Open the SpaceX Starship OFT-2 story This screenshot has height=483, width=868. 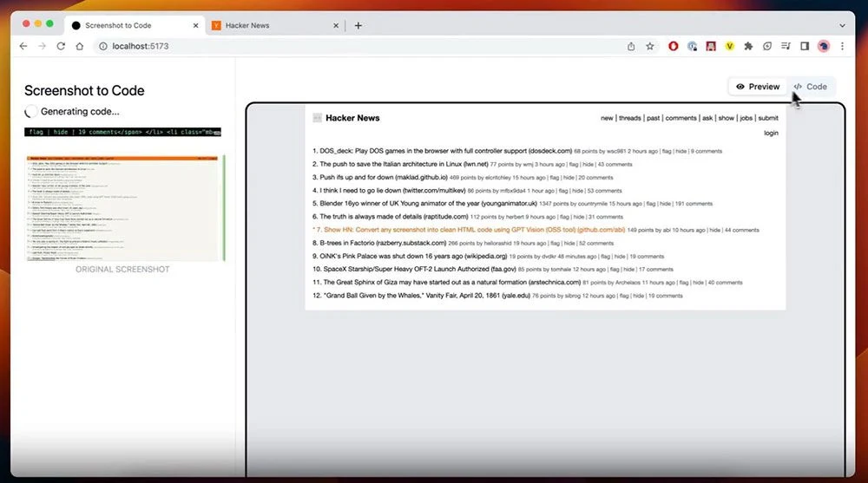(419, 270)
